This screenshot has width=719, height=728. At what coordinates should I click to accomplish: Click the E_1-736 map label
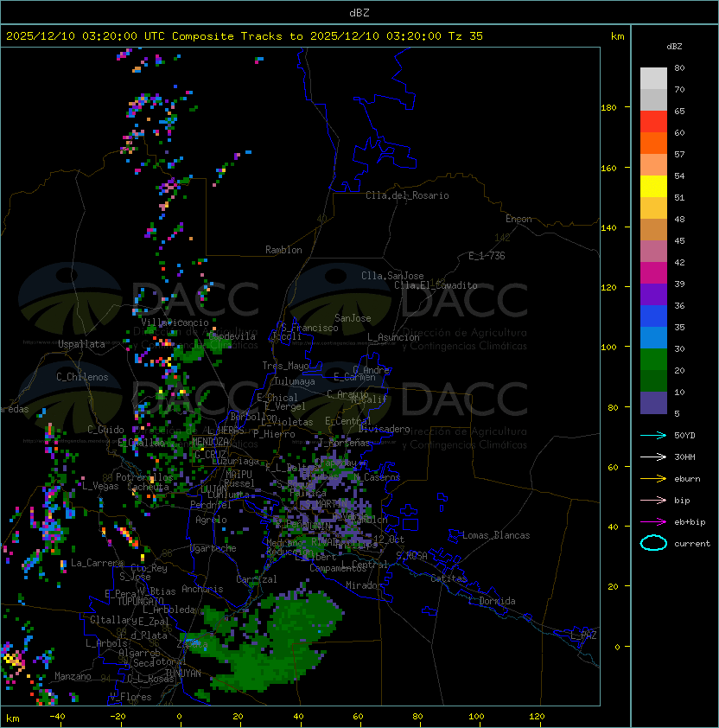coord(487,256)
